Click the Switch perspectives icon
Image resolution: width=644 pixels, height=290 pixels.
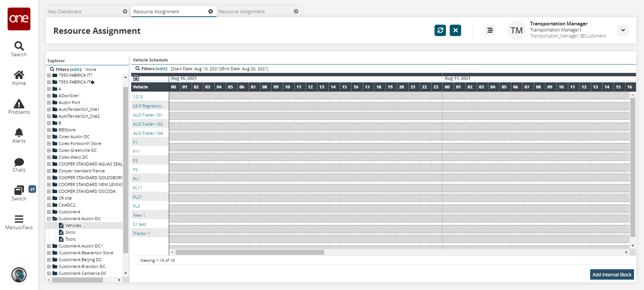(x=19, y=190)
